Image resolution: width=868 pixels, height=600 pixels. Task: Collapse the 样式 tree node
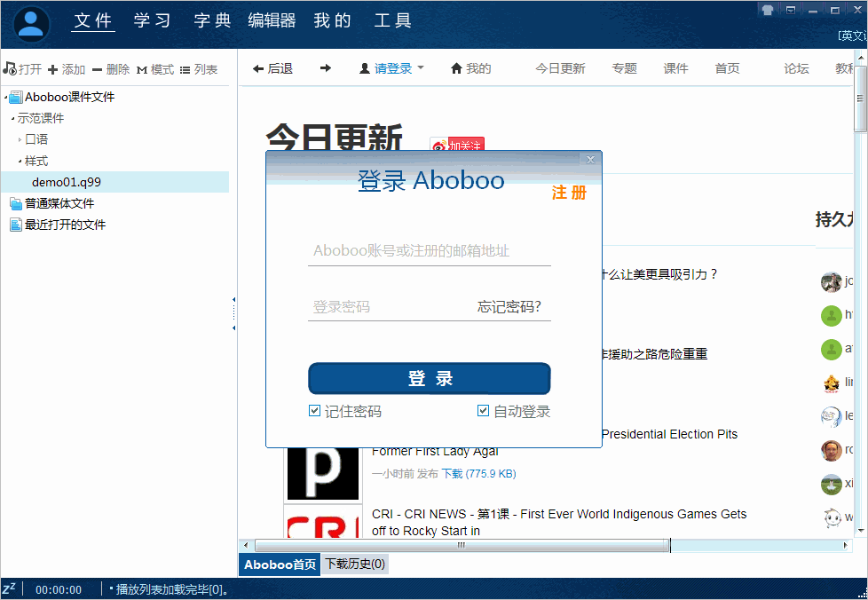20,161
